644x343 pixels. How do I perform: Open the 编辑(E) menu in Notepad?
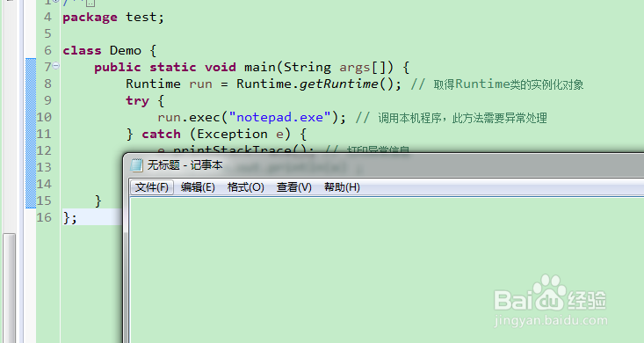click(198, 187)
